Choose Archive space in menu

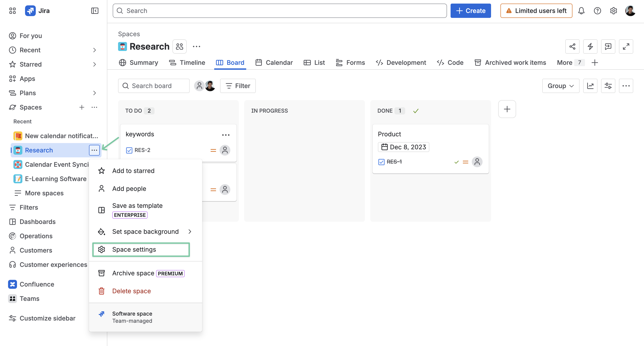(145, 273)
